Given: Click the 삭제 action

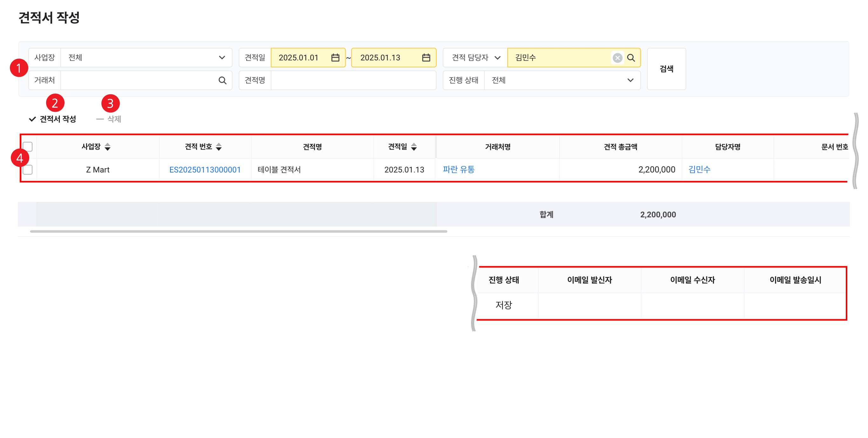Looking at the screenshot, I should tap(109, 119).
